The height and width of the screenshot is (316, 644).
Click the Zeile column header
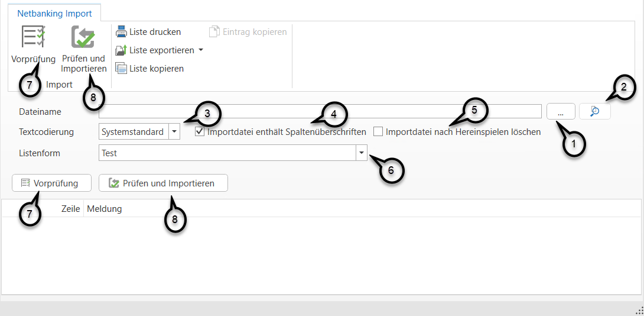70,209
